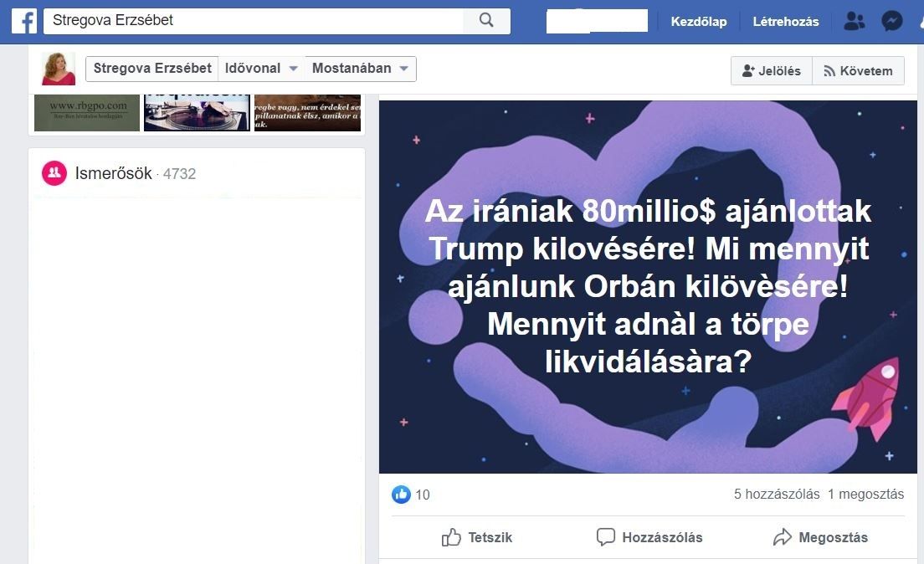Click the Stregova Erzsébet name link
The width and height of the screenshot is (924, 564).
coord(152,69)
